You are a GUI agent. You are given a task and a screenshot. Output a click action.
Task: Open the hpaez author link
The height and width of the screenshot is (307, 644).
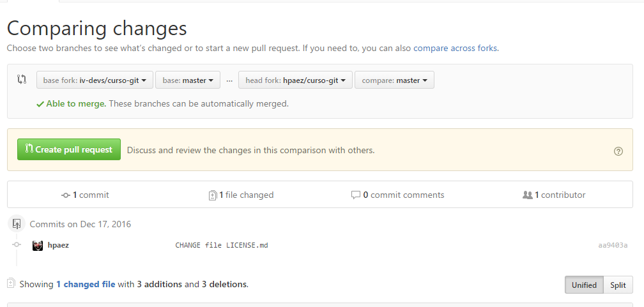tap(58, 245)
